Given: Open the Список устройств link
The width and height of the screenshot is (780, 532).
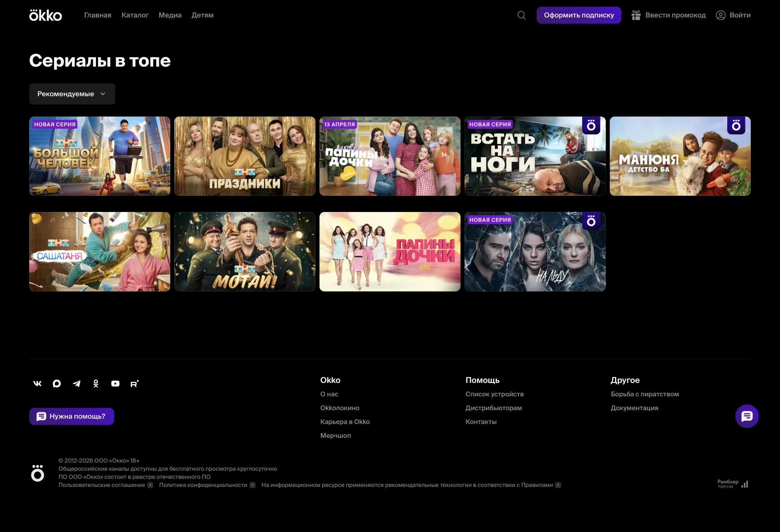Looking at the screenshot, I should pos(494,394).
